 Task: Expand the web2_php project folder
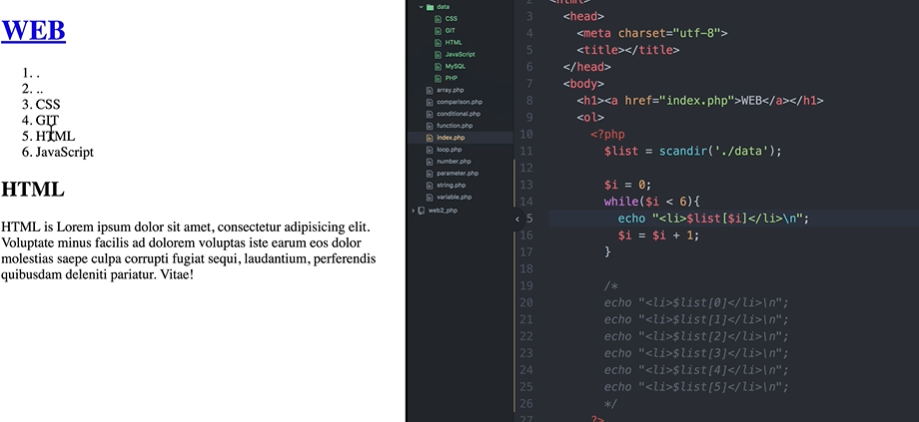point(413,210)
